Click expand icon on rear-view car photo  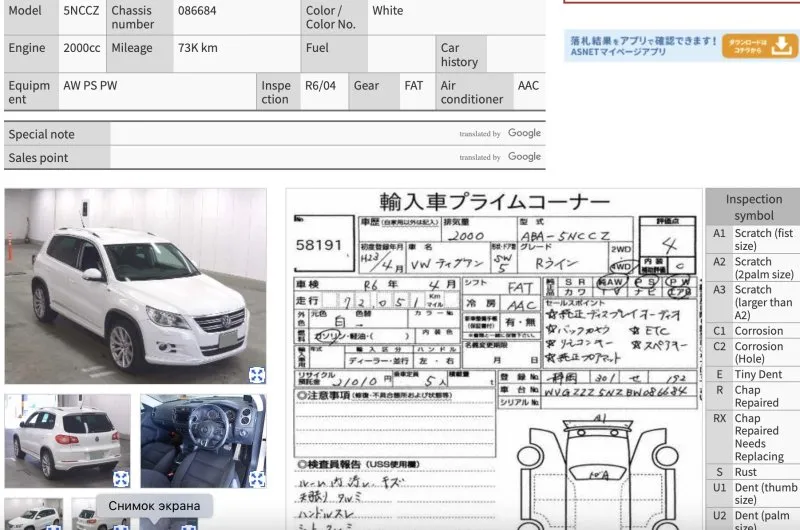[121, 479]
